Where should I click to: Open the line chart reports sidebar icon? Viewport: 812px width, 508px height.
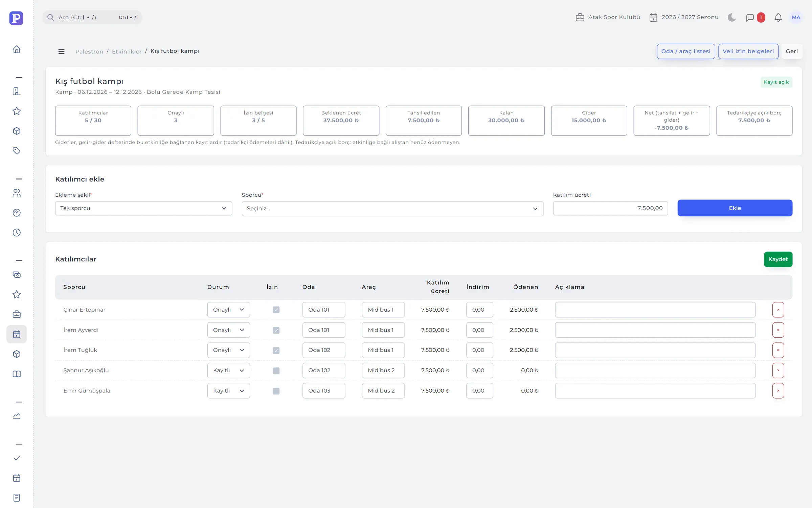coord(17,416)
